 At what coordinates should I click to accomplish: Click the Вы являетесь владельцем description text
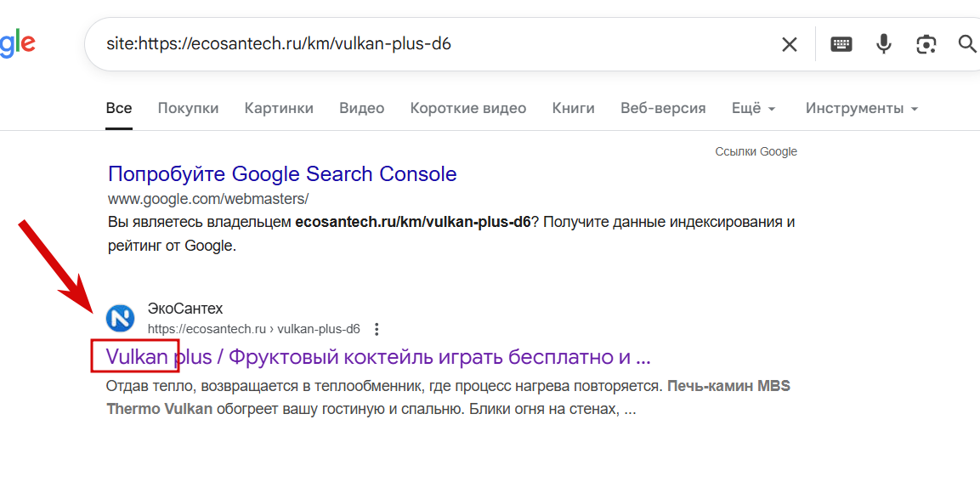(x=450, y=234)
